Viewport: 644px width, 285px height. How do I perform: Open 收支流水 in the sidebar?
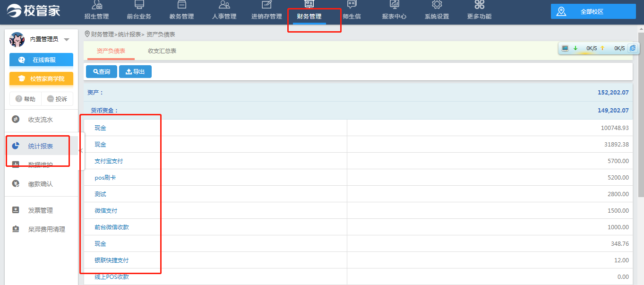click(41, 120)
